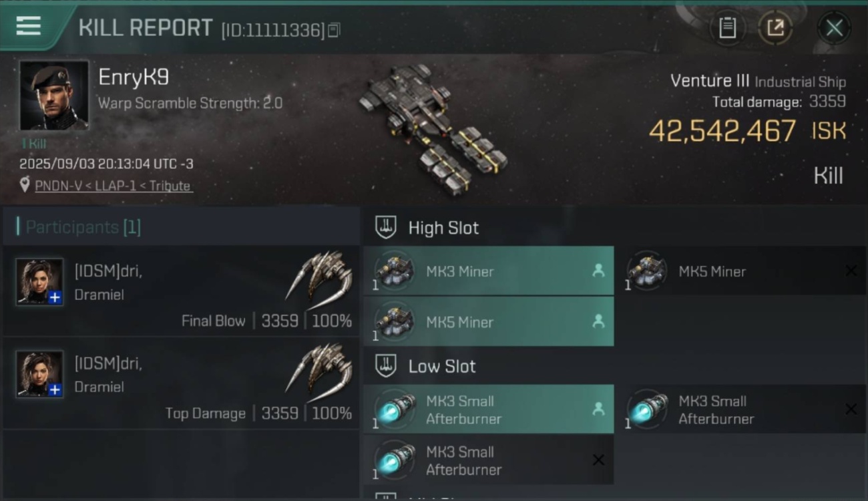Select dropped MK3 Small Afterburner
This screenshot has width=868, height=501.
pos(489,409)
